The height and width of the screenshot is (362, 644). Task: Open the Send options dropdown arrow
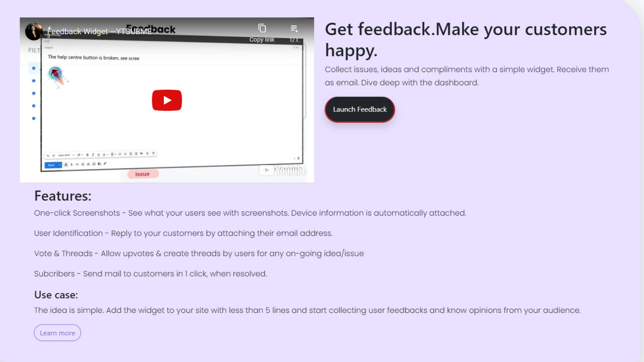59,165
